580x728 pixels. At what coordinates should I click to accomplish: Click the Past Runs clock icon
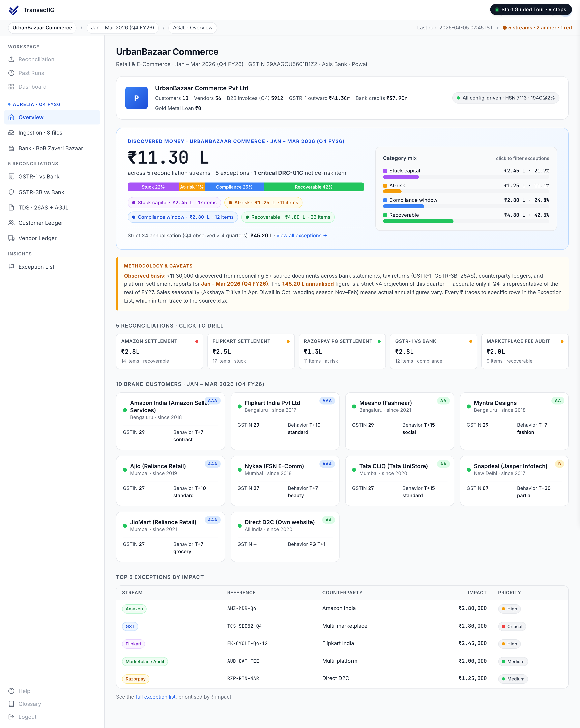pos(11,73)
